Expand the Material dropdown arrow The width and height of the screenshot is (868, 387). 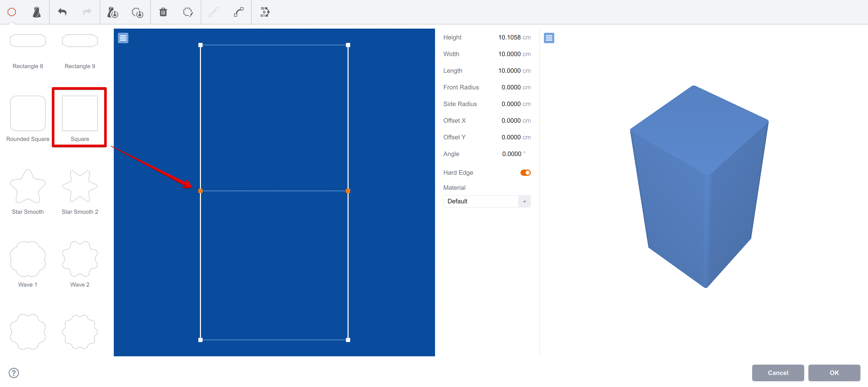tap(524, 202)
